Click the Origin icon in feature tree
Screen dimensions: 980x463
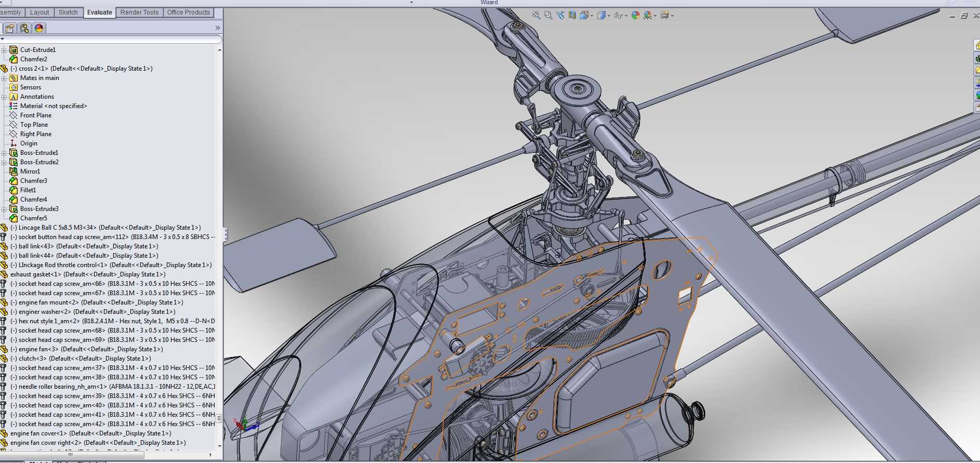[14, 143]
